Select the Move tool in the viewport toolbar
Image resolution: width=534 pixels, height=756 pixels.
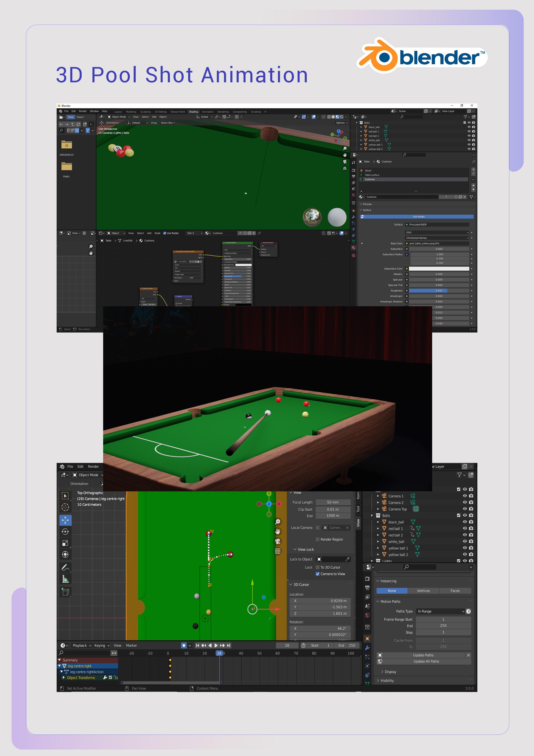click(65, 520)
